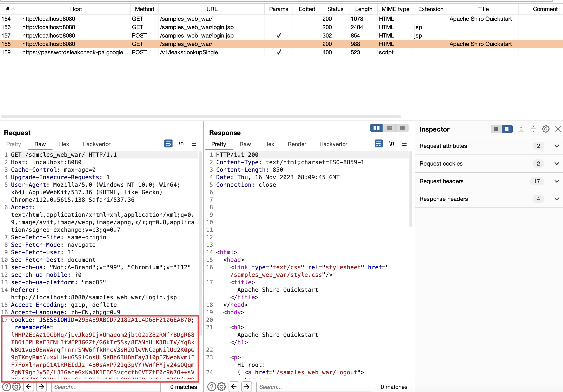The height and width of the screenshot is (392, 563).
Task: Toggle word wrap in Request editor
Action: pyautogui.click(x=168, y=143)
